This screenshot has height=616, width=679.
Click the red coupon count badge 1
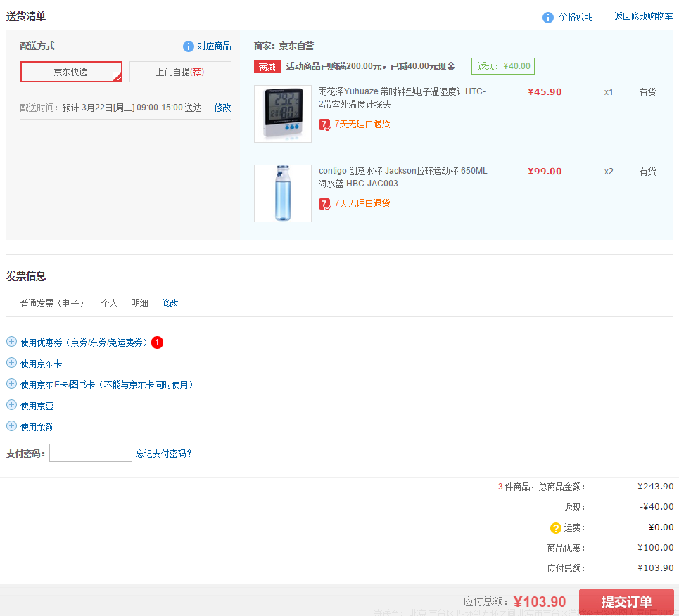pos(157,342)
